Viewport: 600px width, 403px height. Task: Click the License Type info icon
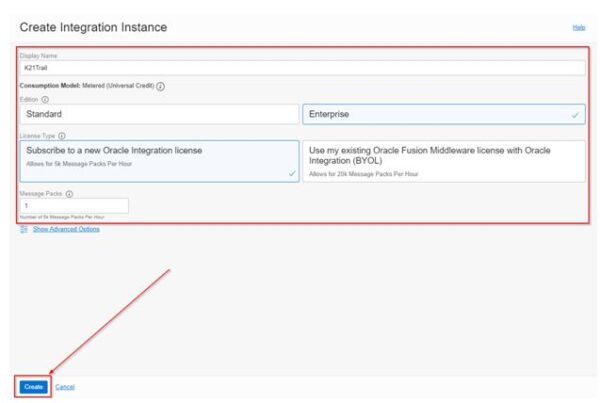62,136
